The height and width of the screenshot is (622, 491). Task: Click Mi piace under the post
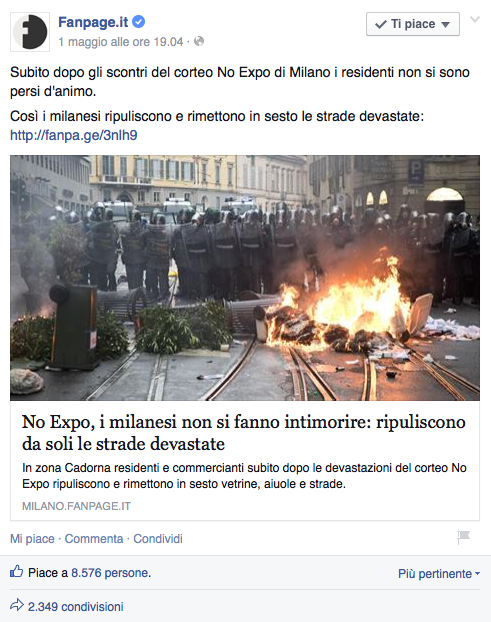[x=32, y=539]
